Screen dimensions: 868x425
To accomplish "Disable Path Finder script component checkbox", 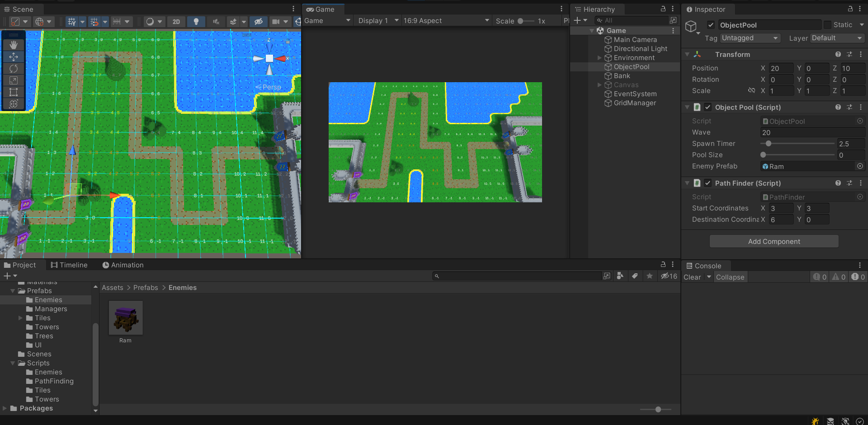I will [708, 183].
